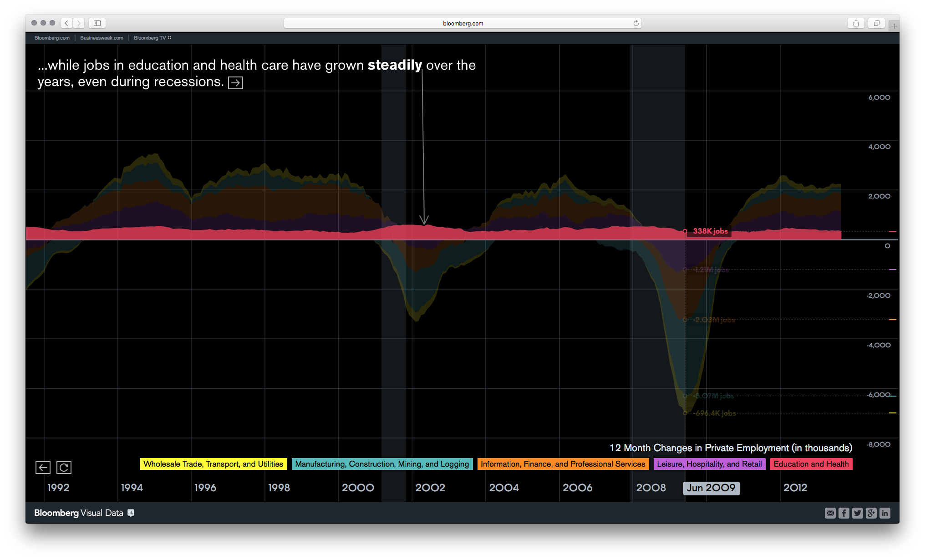Toggle the Wholesale Trade, Transport, and Utilities legend

213,464
